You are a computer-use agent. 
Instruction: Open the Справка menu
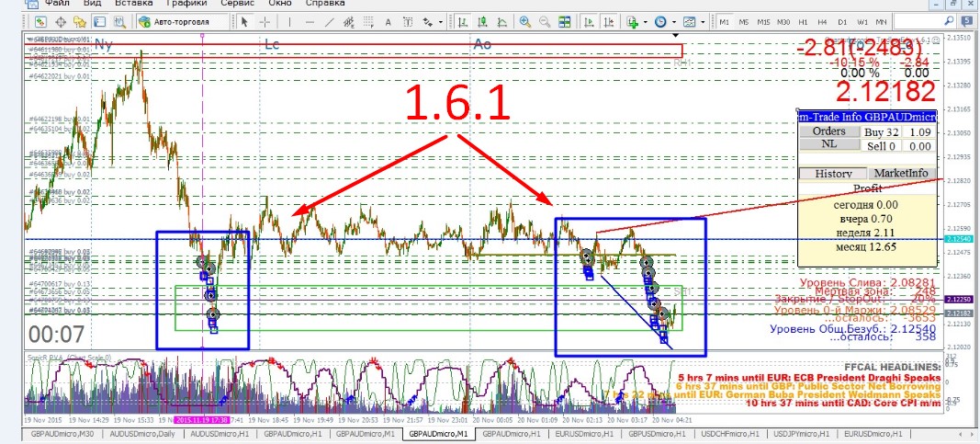[324, 3]
